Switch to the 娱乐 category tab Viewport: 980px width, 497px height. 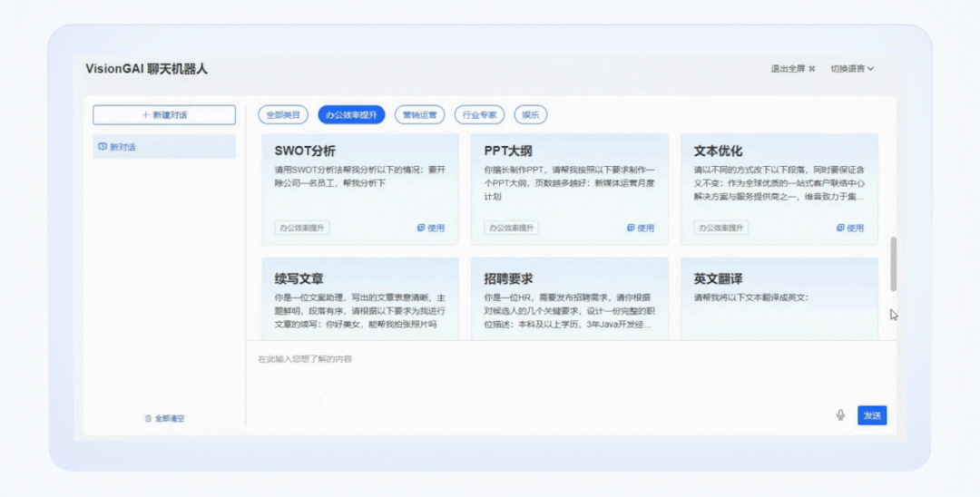coord(531,115)
